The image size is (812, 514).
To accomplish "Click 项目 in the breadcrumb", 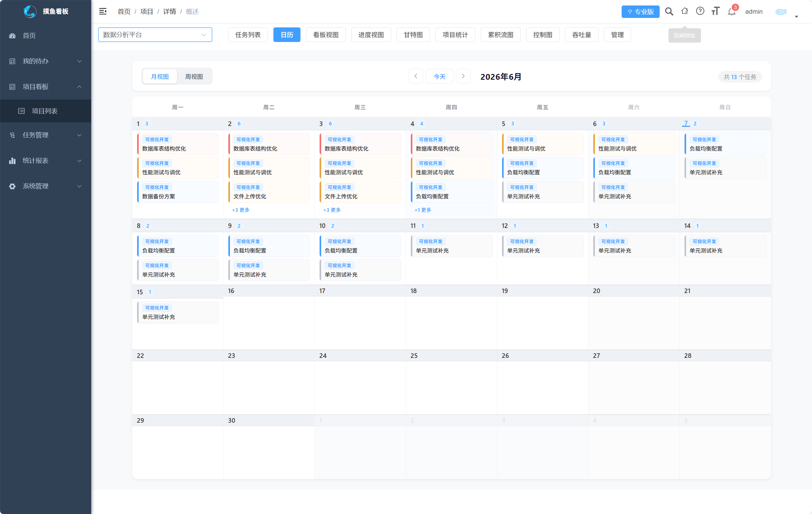I will coord(147,12).
